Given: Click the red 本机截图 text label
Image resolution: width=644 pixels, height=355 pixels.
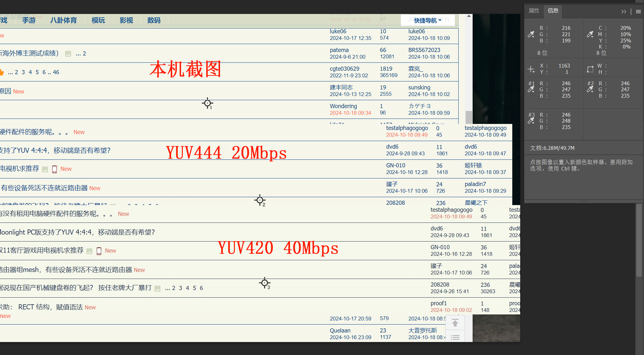Looking at the screenshot, I should tap(185, 69).
